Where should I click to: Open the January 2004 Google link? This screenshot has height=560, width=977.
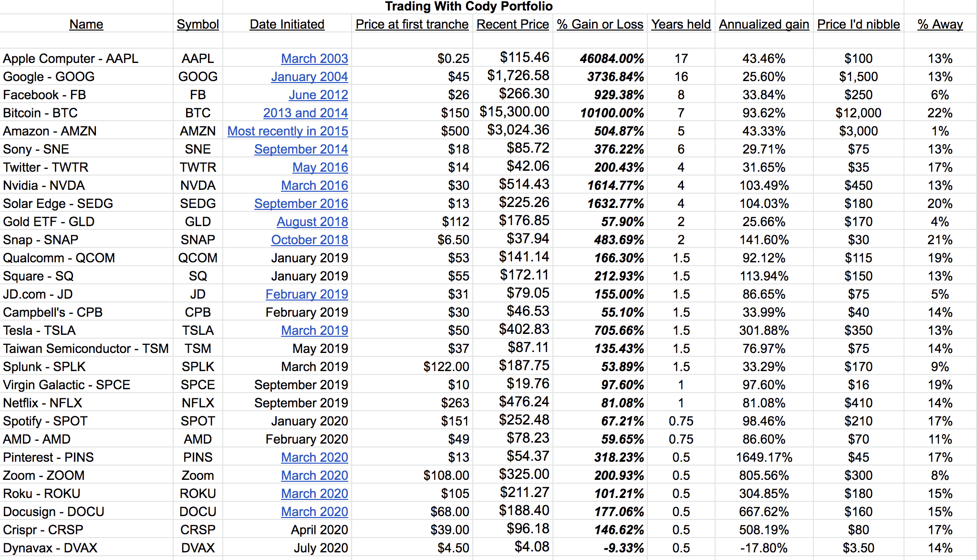tap(309, 77)
